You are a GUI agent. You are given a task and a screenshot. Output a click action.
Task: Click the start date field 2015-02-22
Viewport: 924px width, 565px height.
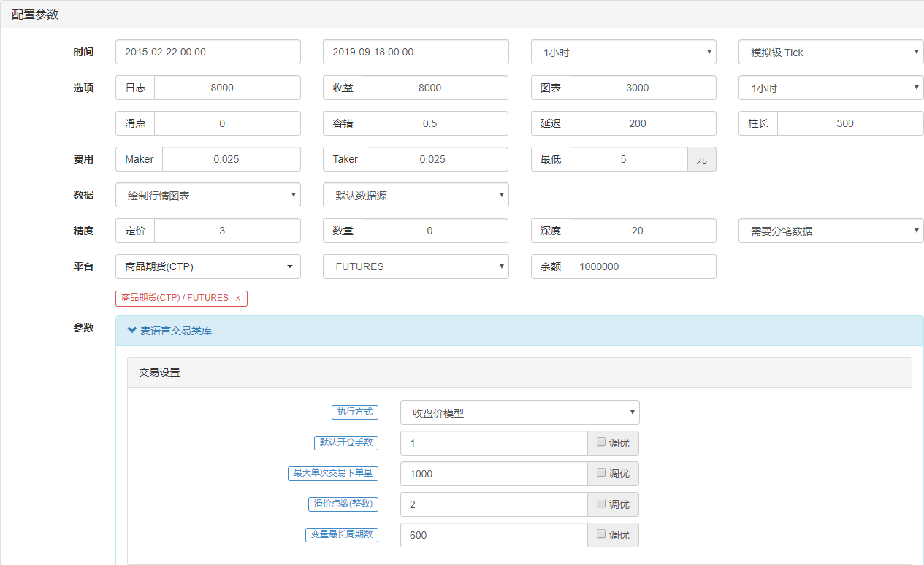(x=207, y=52)
